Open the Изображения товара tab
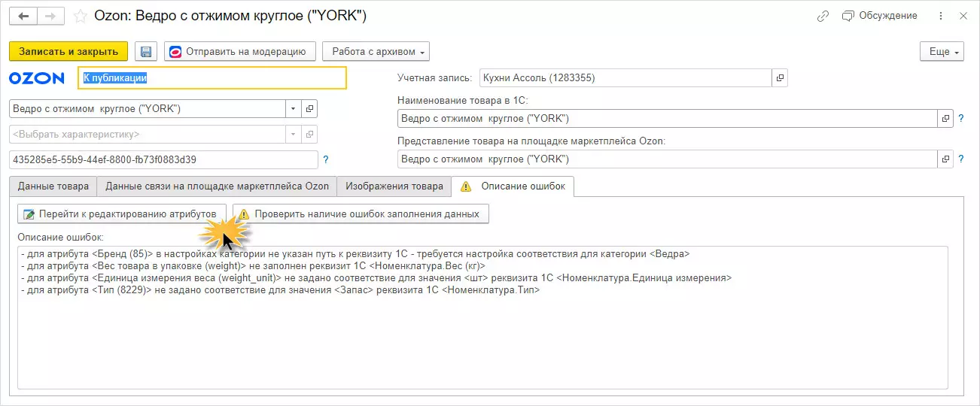Image resolution: width=980 pixels, height=406 pixels. (x=394, y=186)
